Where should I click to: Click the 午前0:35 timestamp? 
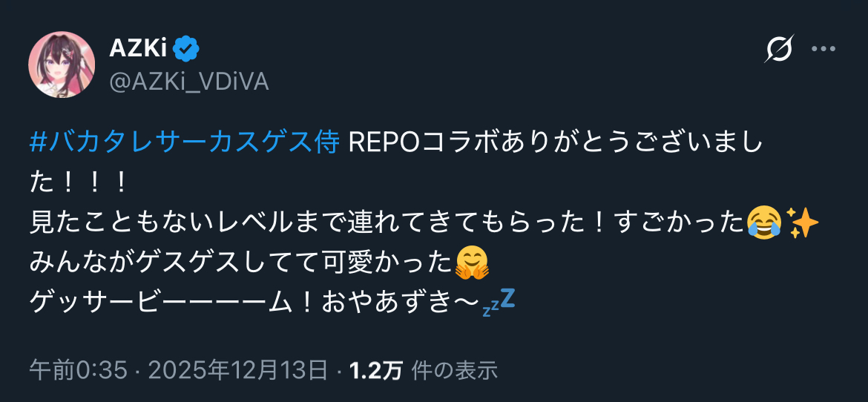(x=78, y=370)
